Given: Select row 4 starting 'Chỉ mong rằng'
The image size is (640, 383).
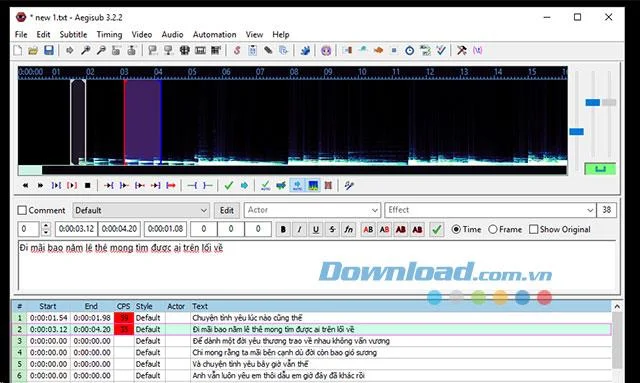Looking at the screenshot, I should click(x=312, y=352).
